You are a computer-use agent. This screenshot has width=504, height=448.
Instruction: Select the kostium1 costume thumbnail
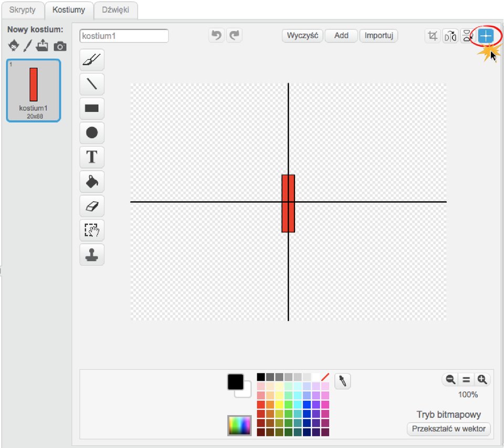click(34, 90)
